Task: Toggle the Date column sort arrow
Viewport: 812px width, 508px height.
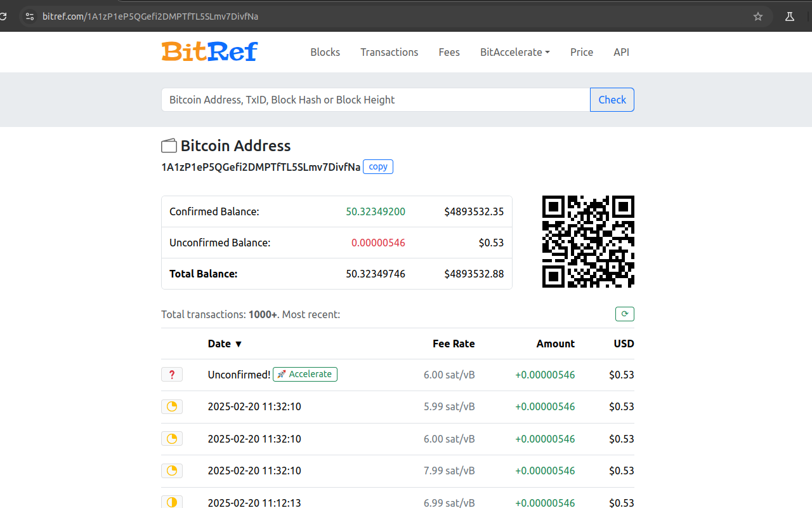Action: (239, 344)
